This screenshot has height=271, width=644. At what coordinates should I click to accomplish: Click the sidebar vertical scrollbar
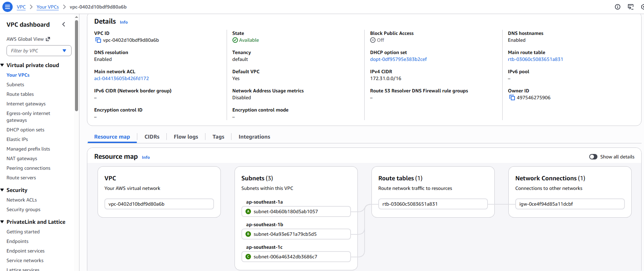76,65
